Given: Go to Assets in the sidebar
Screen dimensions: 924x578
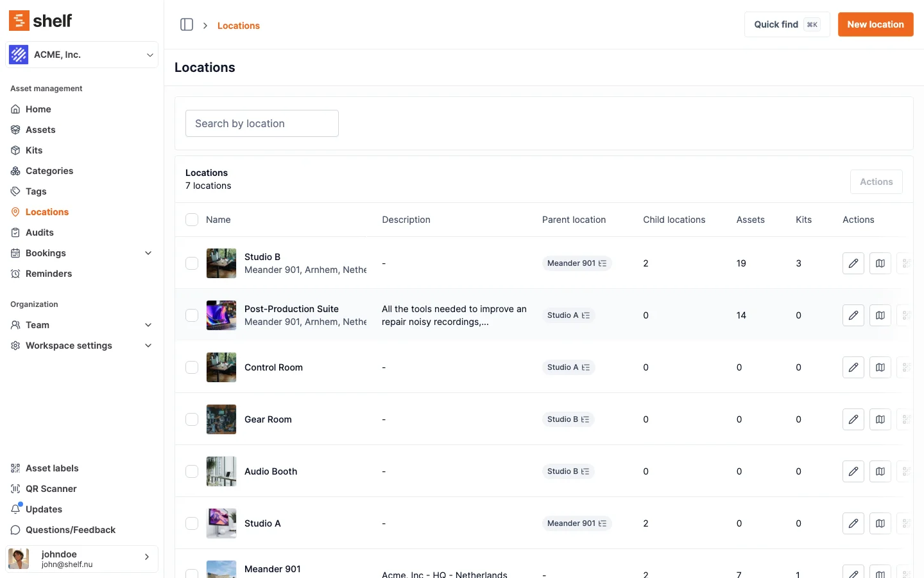Looking at the screenshot, I should coord(40,130).
